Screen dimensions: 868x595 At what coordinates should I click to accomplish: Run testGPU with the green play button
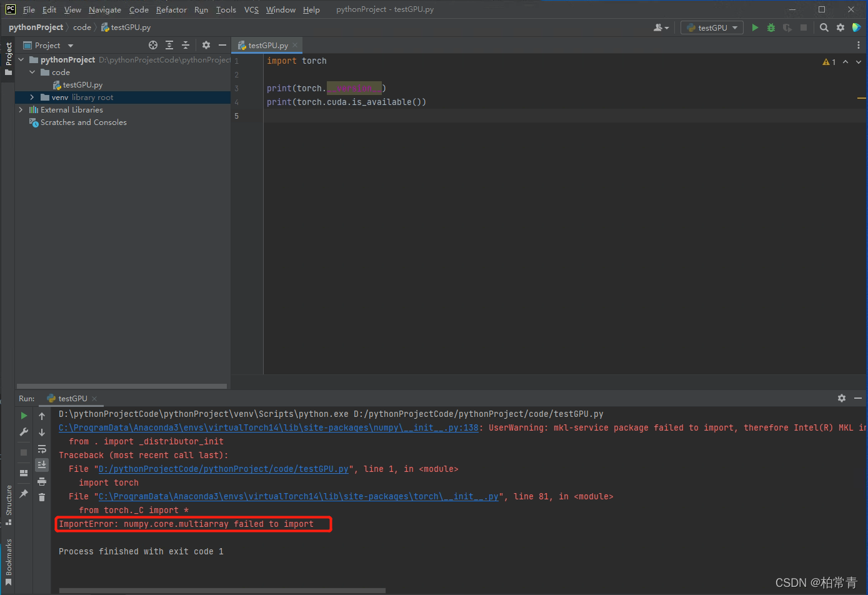(755, 27)
